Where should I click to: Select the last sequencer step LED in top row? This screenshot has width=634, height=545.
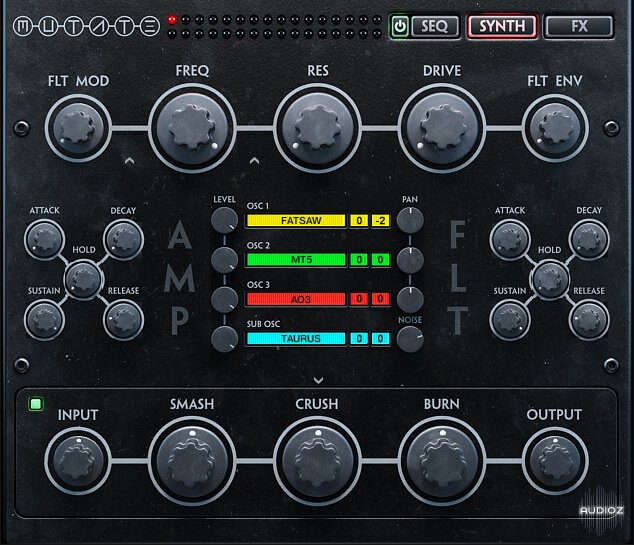click(x=377, y=19)
